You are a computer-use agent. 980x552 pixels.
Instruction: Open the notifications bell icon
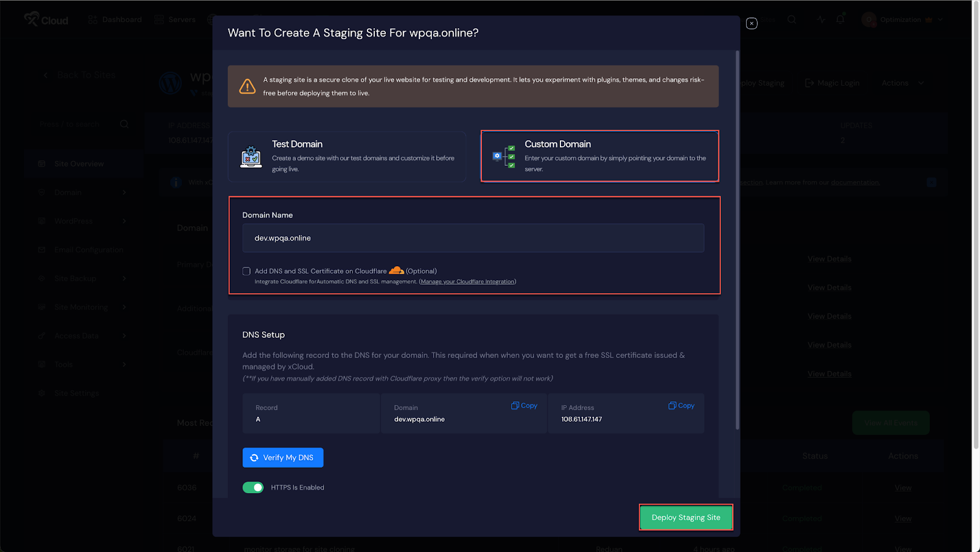839,19
